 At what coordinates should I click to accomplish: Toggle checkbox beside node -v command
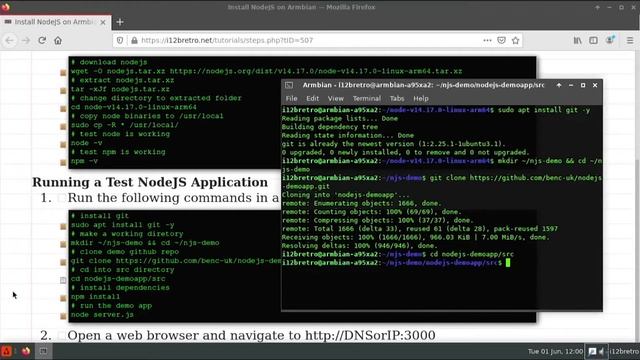(63, 144)
